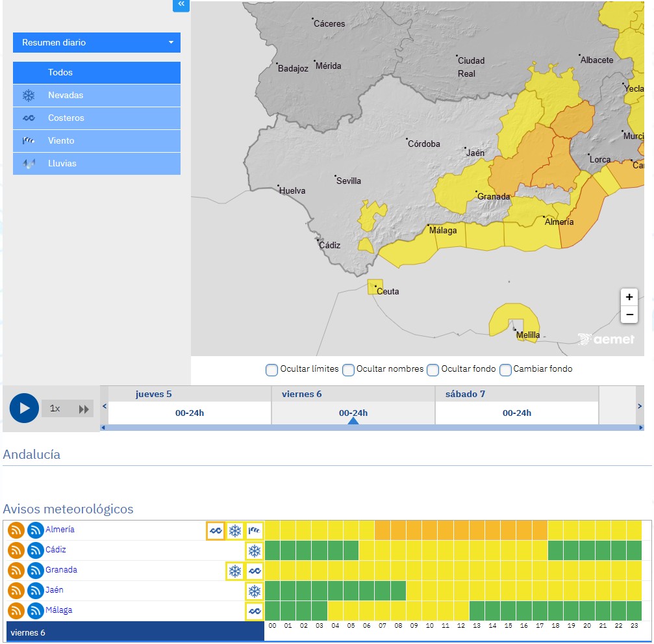Viewport: 654px width, 644px height.
Task: Zoom in on the map
Action: 629,297
